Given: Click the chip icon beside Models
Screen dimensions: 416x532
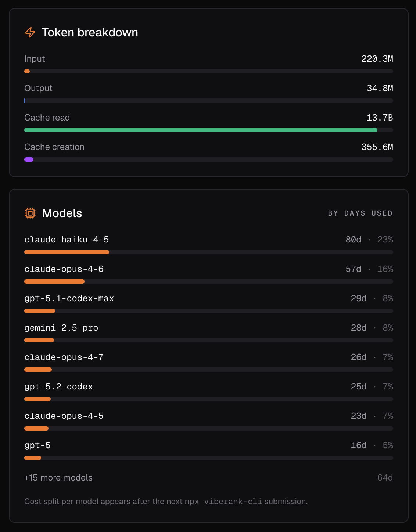Looking at the screenshot, I should [30, 213].
